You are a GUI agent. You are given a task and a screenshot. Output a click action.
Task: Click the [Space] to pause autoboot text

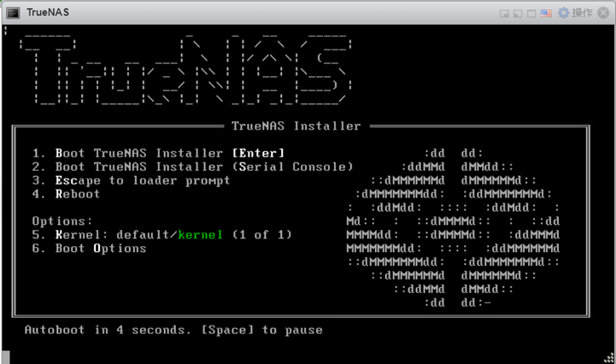pyautogui.click(x=261, y=330)
